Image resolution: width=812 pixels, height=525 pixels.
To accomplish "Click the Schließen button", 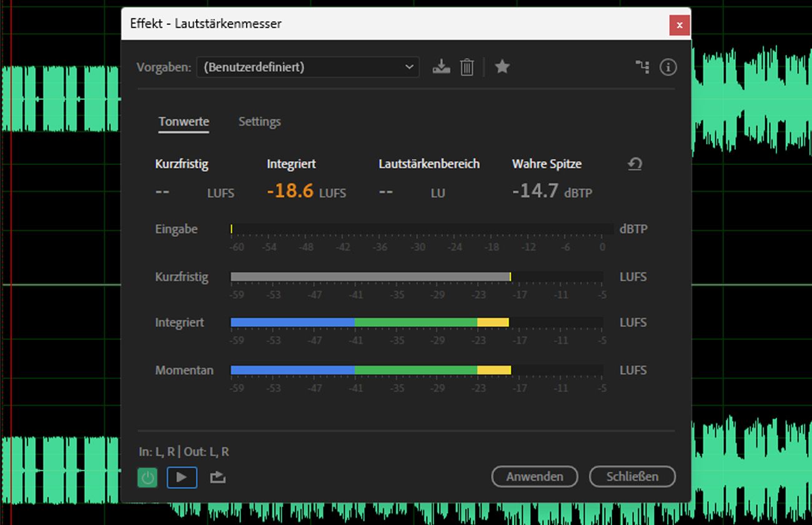I will click(x=632, y=476).
